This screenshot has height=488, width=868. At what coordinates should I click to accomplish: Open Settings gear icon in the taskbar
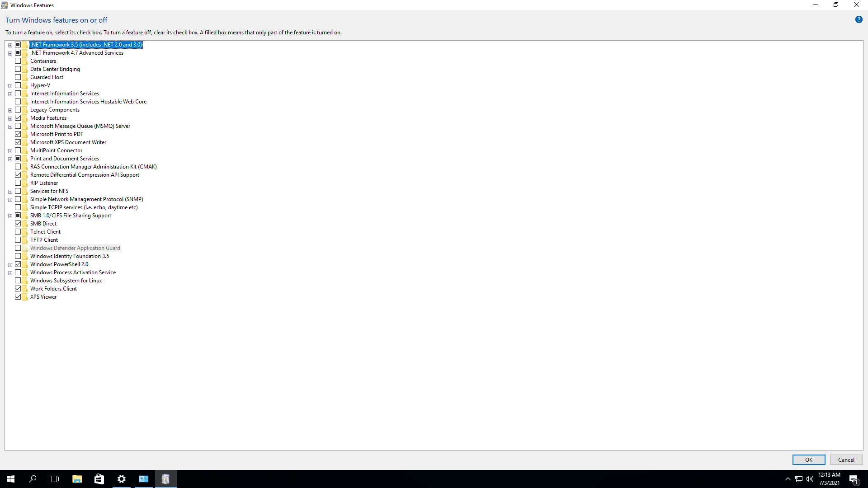121,479
